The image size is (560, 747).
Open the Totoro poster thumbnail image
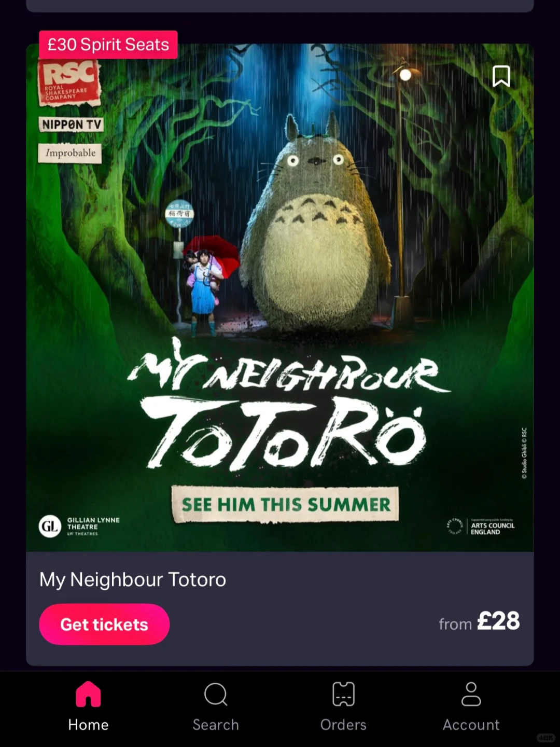click(x=280, y=297)
